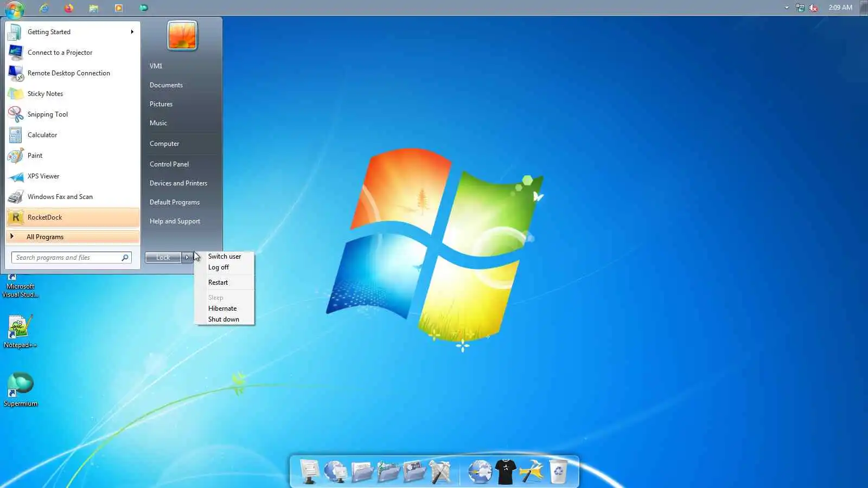The height and width of the screenshot is (488, 868).
Task: Open Documents from the Start menu
Action: pyautogui.click(x=166, y=85)
